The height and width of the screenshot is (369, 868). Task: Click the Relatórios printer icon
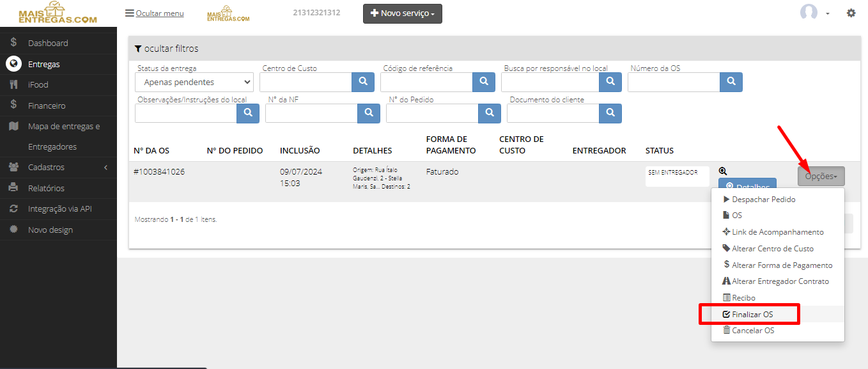pos(13,187)
